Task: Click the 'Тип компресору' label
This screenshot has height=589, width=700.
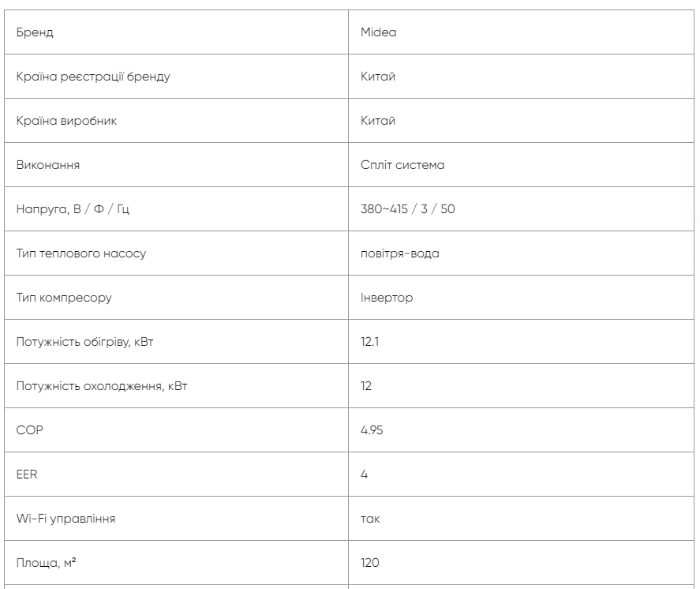Action: tap(64, 298)
